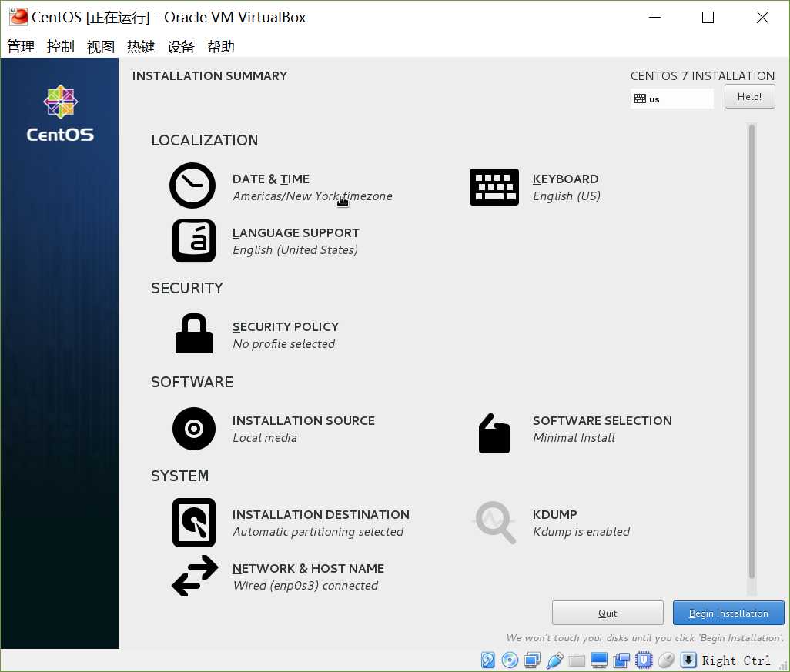790x672 pixels.
Task: Select the SOFTWARE SELECTION label
Action: (602, 420)
